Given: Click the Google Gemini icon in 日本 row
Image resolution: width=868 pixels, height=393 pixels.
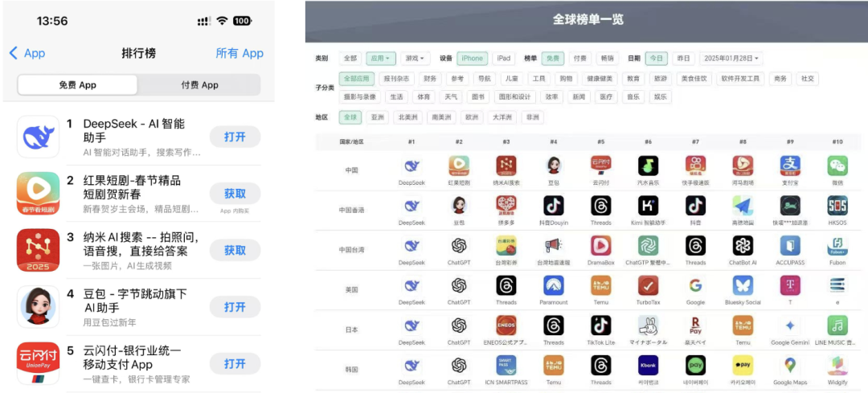Looking at the screenshot, I should click(790, 325).
